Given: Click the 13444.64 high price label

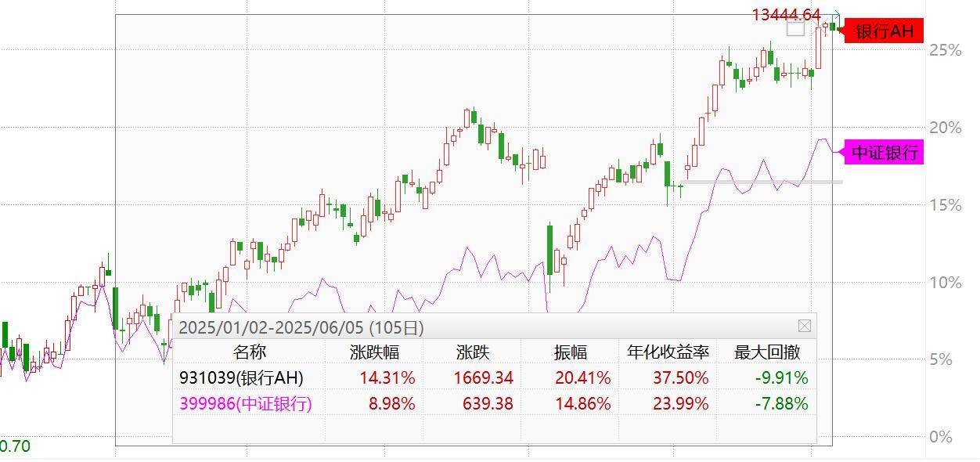Looking at the screenshot, I should pyautogui.click(x=786, y=15).
